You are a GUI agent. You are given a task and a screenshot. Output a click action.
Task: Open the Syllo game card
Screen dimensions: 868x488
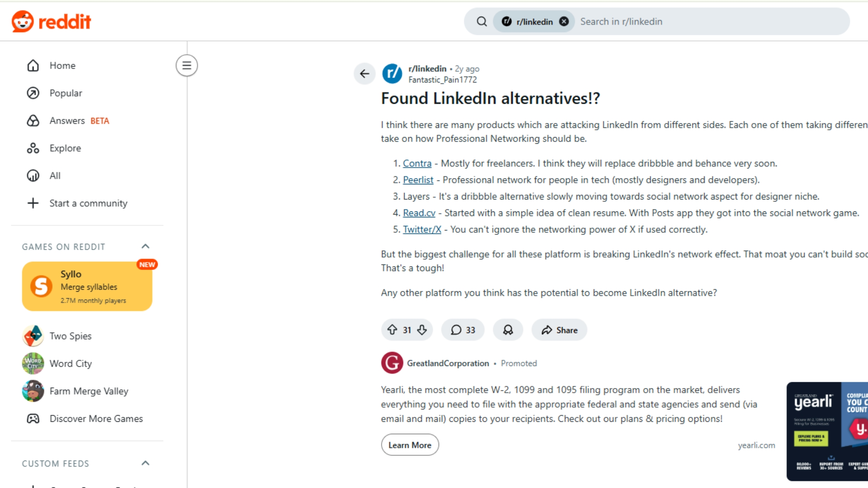(87, 287)
